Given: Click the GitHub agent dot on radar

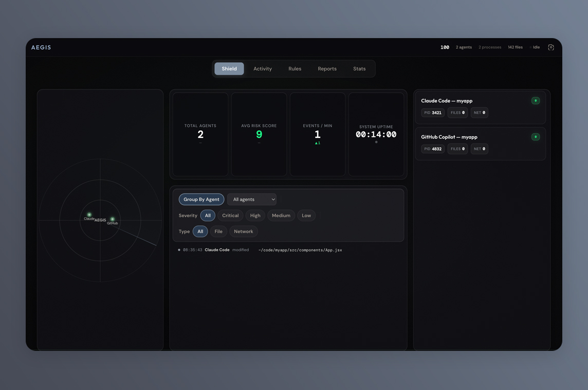Looking at the screenshot, I should 113,219.
